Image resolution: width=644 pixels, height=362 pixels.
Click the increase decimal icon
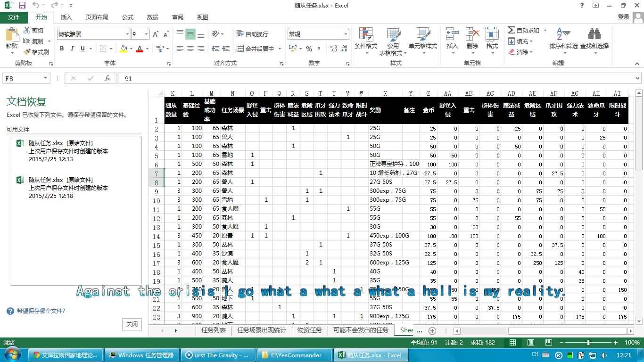pos(334,49)
